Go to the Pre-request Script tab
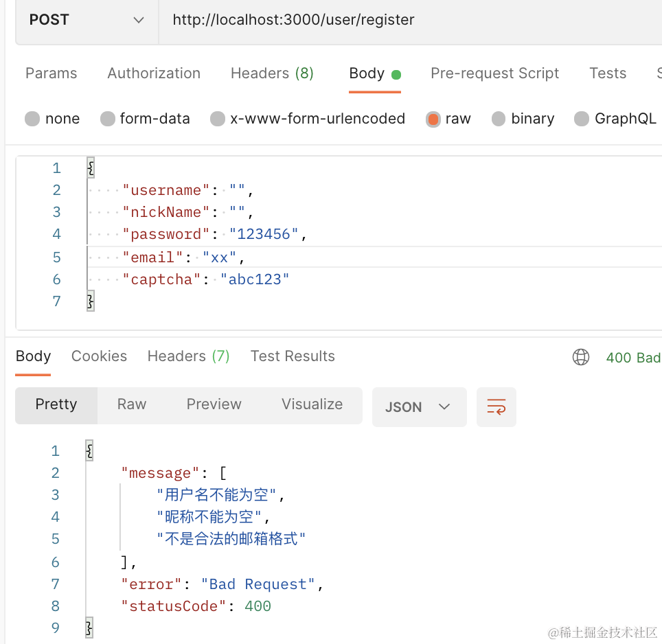This screenshot has height=644, width=662. point(494,73)
